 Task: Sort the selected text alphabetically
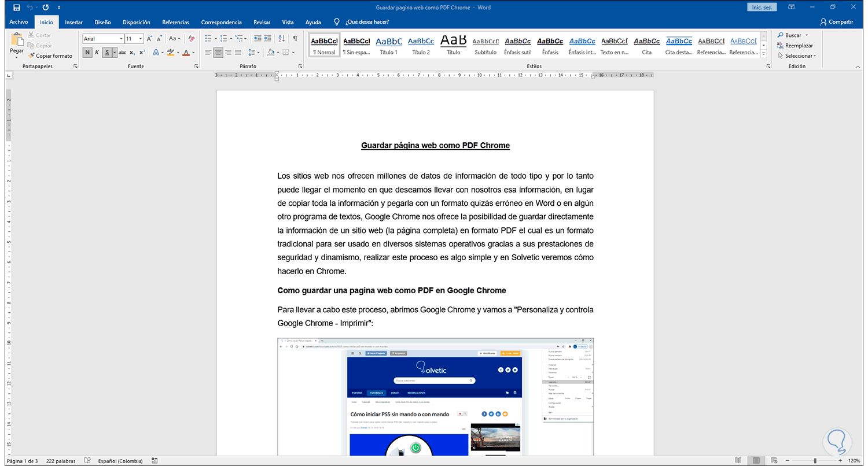point(282,39)
